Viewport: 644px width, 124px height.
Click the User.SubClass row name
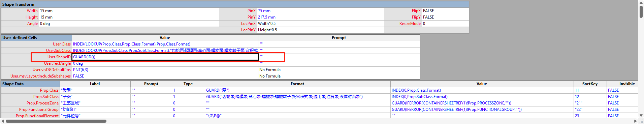58,51
